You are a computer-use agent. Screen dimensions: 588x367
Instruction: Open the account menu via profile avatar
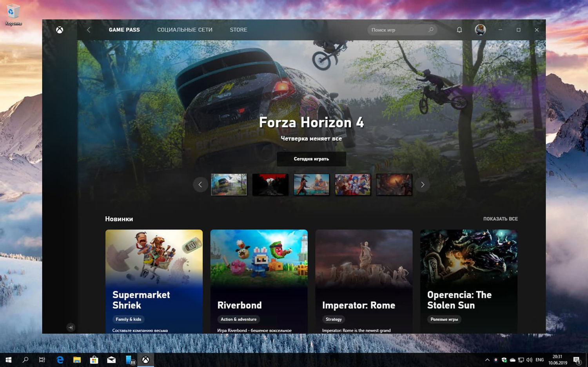pos(480,30)
